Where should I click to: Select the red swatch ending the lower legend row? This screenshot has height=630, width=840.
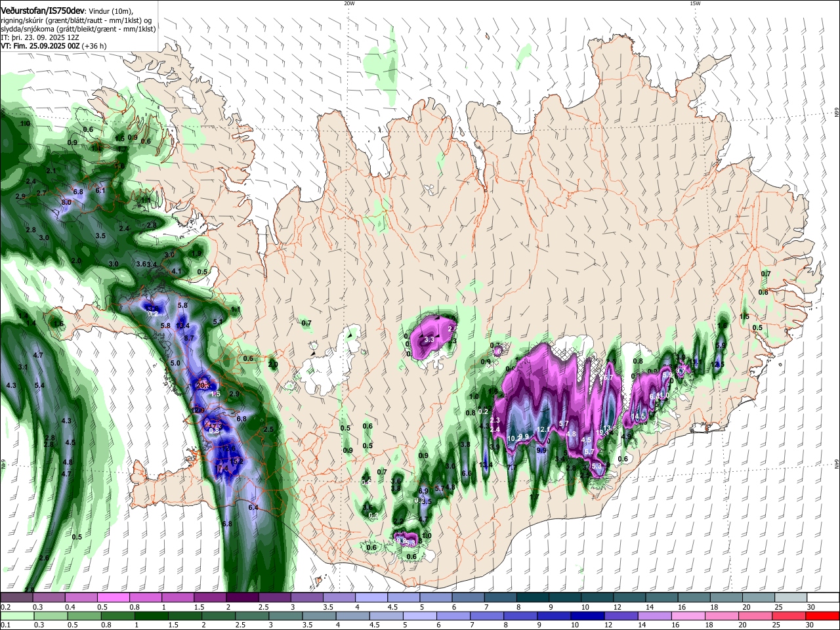click(822, 616)
